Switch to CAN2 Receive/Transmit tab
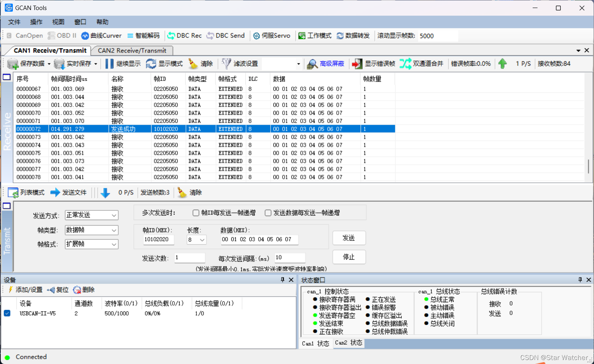 pyautogui.click(x=132, y=51)
